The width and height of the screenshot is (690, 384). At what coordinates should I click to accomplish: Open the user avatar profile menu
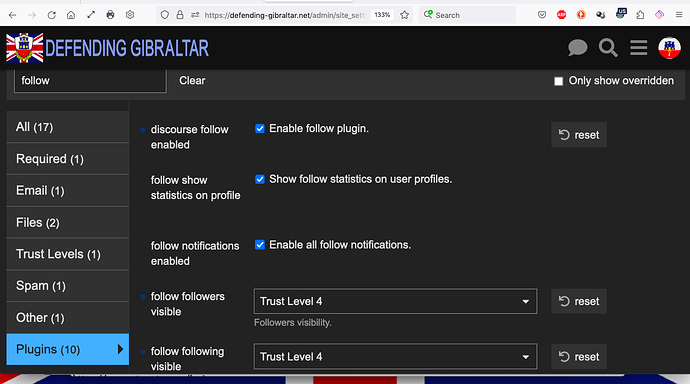[x=669, y=48]
